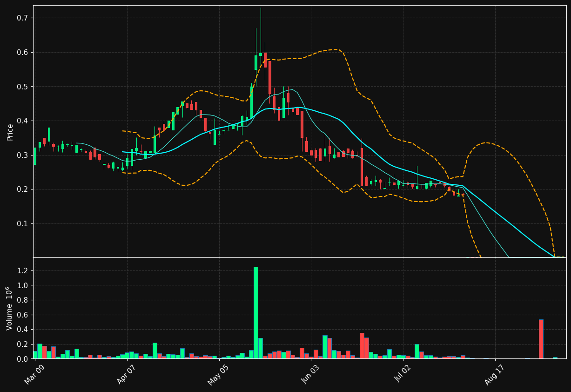Screen dimensions: 571x392
Task: Click the Volume axis title
Action: click(x=10, y=308)
